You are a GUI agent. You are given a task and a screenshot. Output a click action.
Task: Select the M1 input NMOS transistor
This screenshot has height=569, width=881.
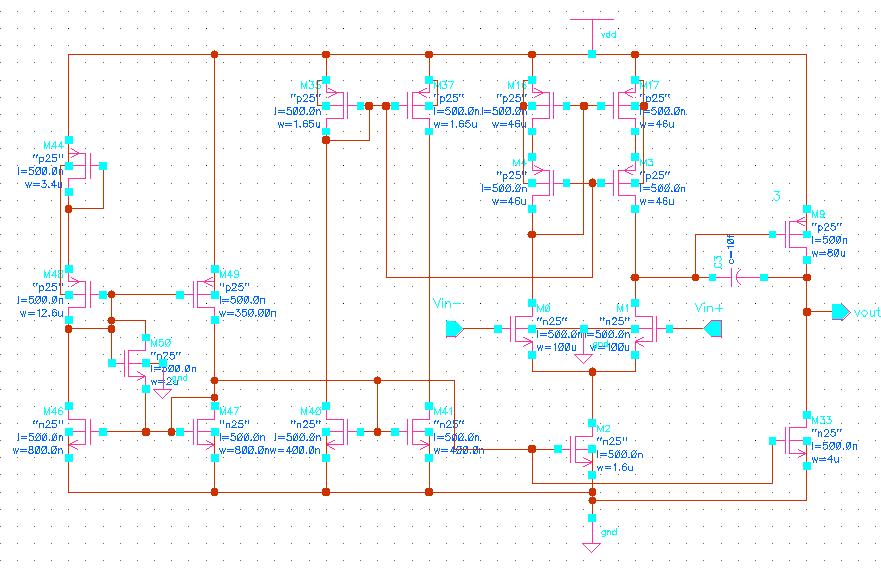[650, 329]
